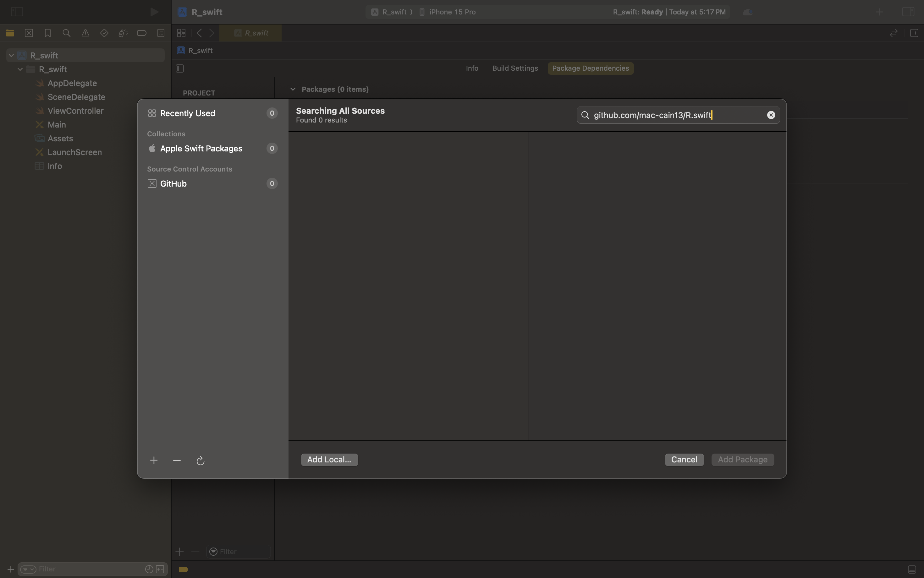Toggle the left navigator sidebar
Image resolution: width=924 pixels, height=578 pixels.
tap(17, 12)
